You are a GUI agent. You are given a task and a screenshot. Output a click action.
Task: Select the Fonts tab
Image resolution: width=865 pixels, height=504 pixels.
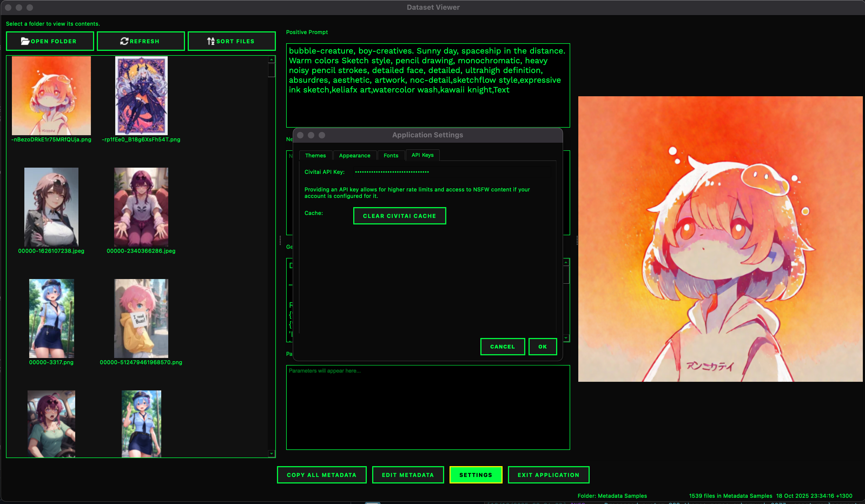[x=391, y=155]
